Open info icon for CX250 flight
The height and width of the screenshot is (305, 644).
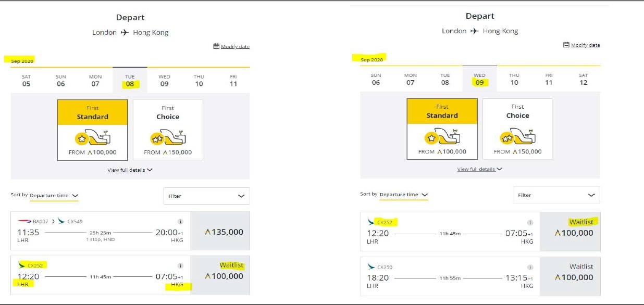(x=530, y=266)
